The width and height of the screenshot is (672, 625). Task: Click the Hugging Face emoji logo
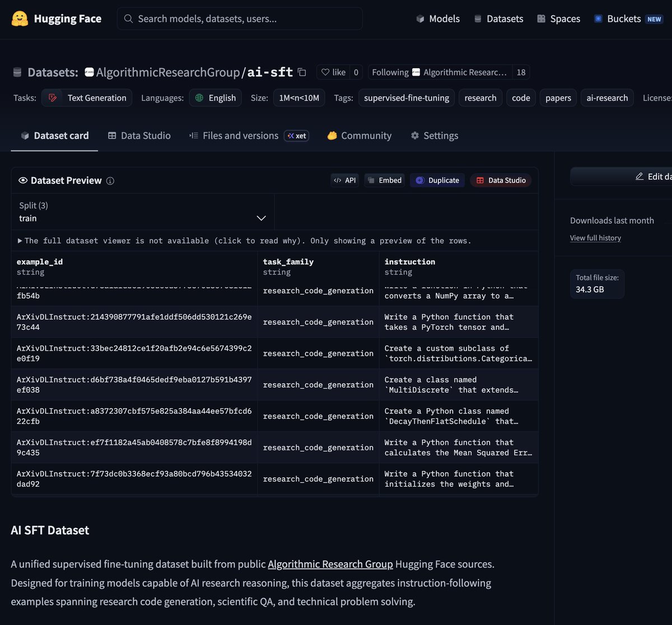(x=20, y=18)
